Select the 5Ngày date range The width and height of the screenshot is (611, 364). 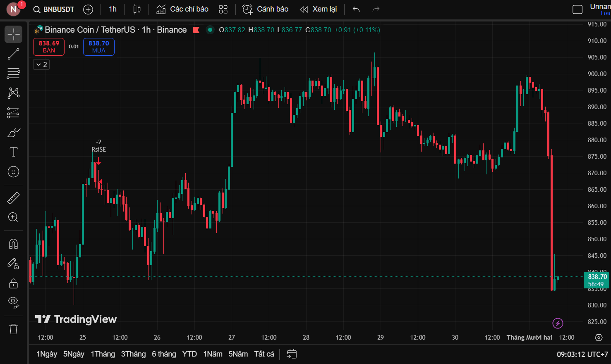point(74,354)
